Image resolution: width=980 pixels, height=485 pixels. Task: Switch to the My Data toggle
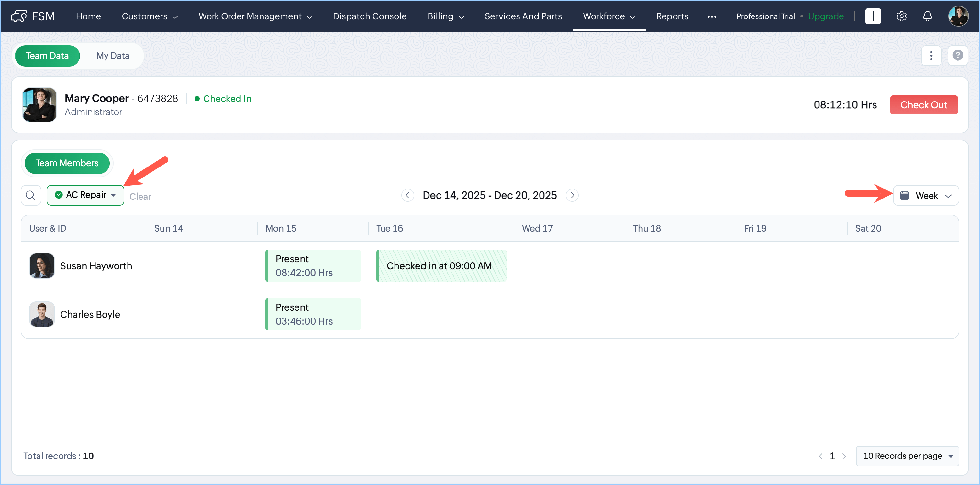click(x=113, y=56)
